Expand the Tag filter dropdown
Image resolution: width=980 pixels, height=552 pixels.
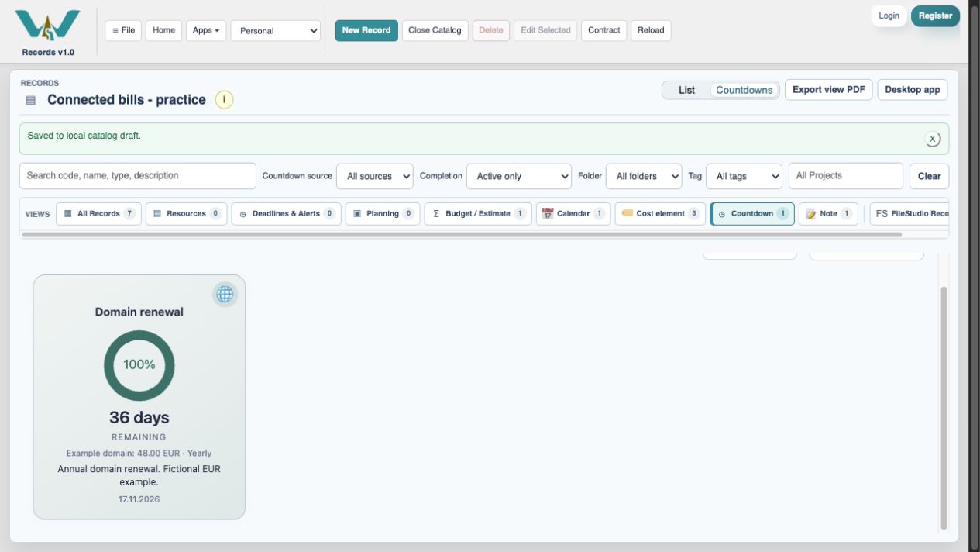pyautogui.click(x=744, y=176)
